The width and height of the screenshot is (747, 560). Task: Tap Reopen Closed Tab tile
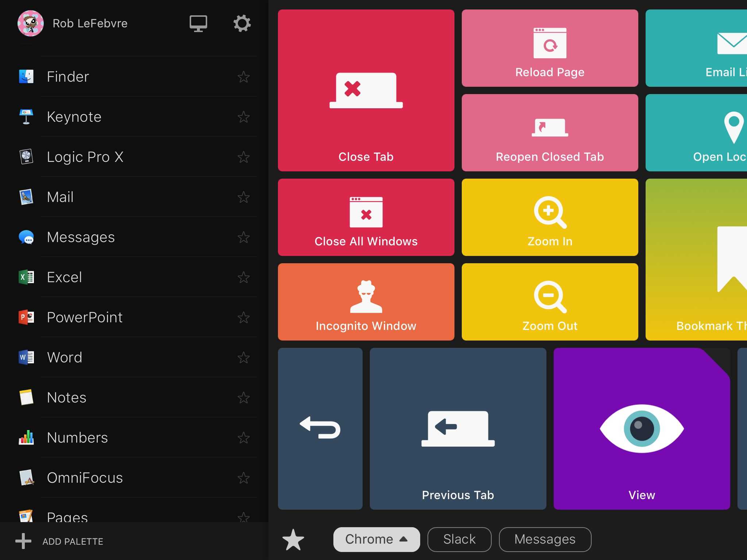[550, 133]
